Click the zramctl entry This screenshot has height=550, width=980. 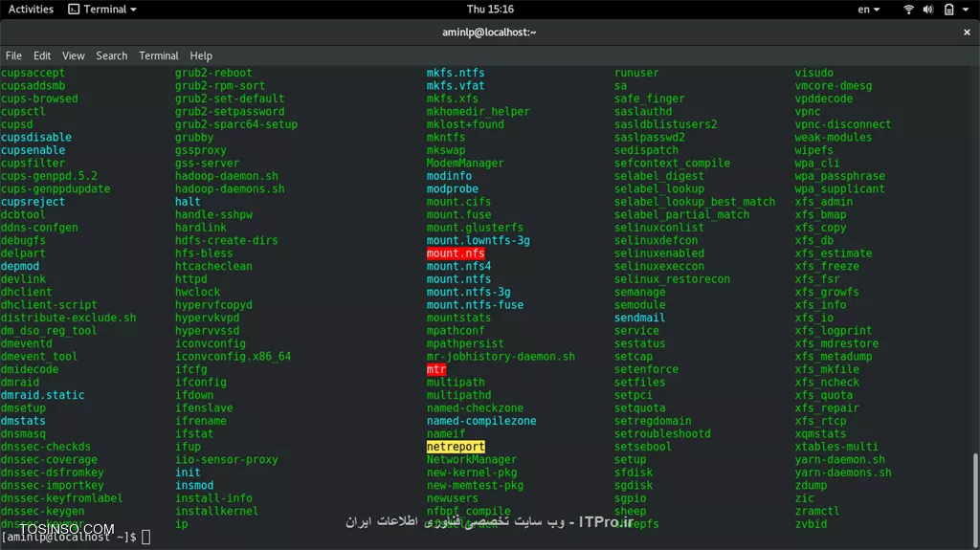click(817, 511)
